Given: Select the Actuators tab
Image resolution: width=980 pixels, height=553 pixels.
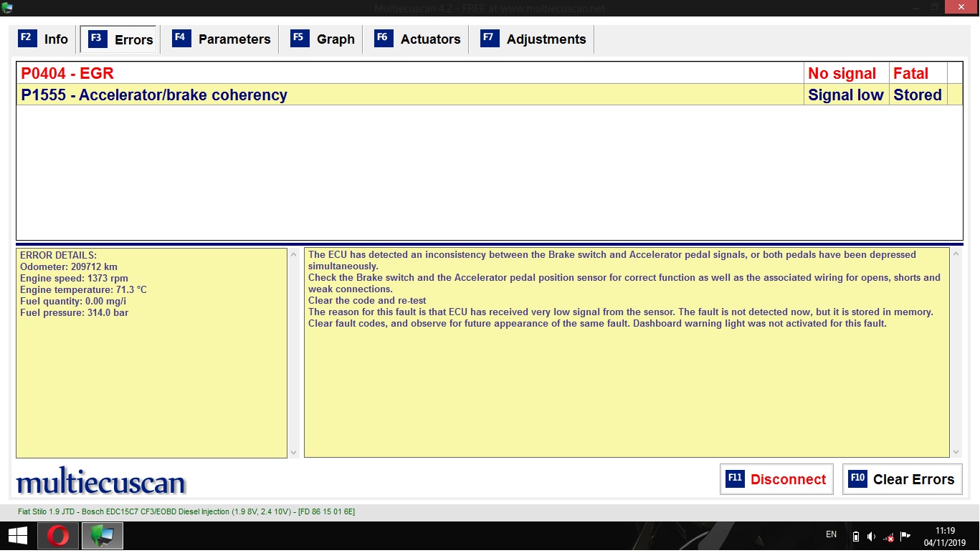Looking at the screenshot, I should pos(417,39).
